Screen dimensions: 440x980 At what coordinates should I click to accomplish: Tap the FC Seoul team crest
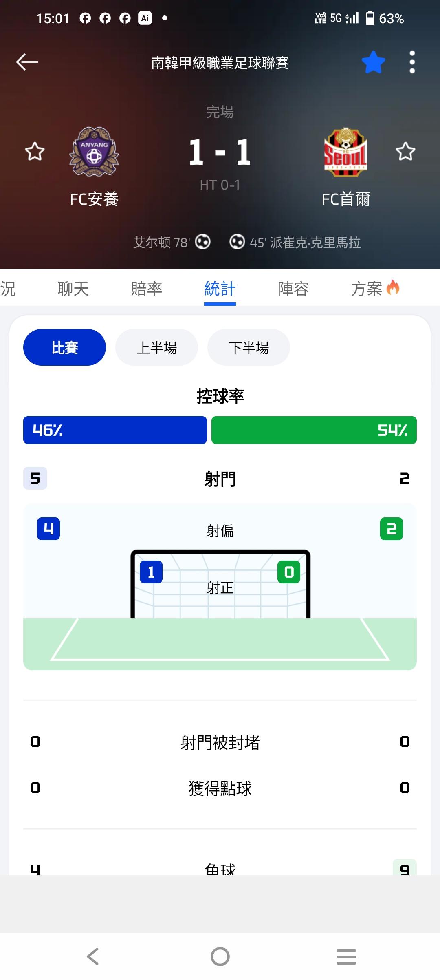345,152
